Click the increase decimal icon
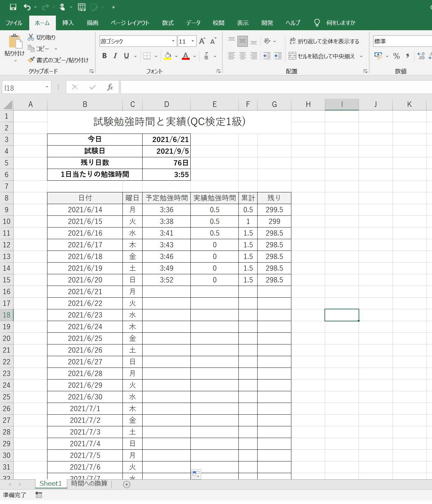 pos(421,56)
